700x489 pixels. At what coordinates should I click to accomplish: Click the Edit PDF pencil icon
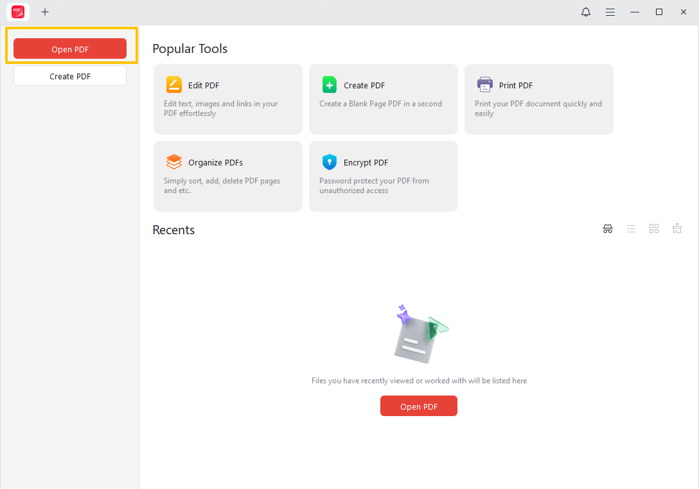pos(174,85)
